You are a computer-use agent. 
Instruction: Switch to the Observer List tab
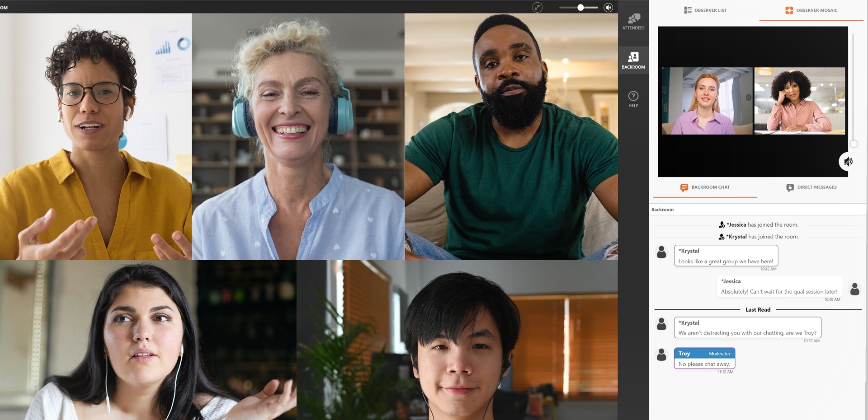(705, 10)
